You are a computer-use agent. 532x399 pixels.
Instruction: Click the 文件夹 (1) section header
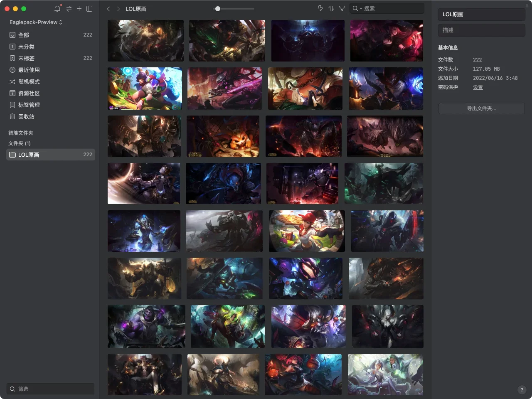tap(20, 143)
